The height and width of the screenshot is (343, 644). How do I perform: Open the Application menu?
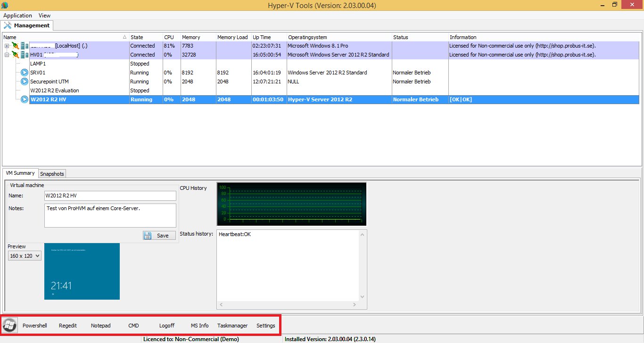point(17,16)
